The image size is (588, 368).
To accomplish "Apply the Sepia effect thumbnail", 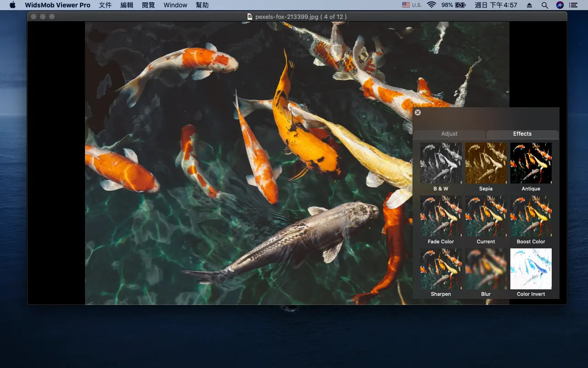I will [x=486, y=163].
